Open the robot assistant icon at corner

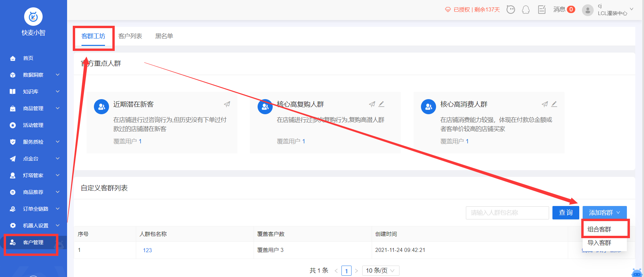(x=637, y=272)
